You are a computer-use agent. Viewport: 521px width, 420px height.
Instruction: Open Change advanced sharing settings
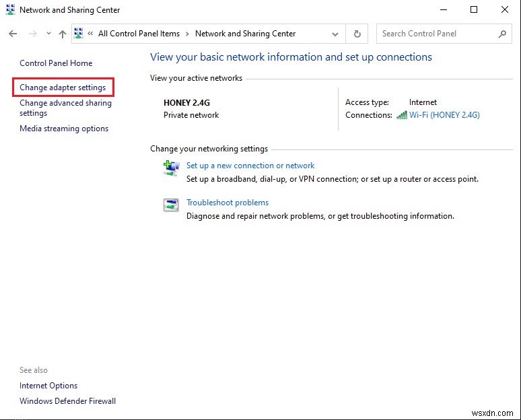[x=65, y=108]
